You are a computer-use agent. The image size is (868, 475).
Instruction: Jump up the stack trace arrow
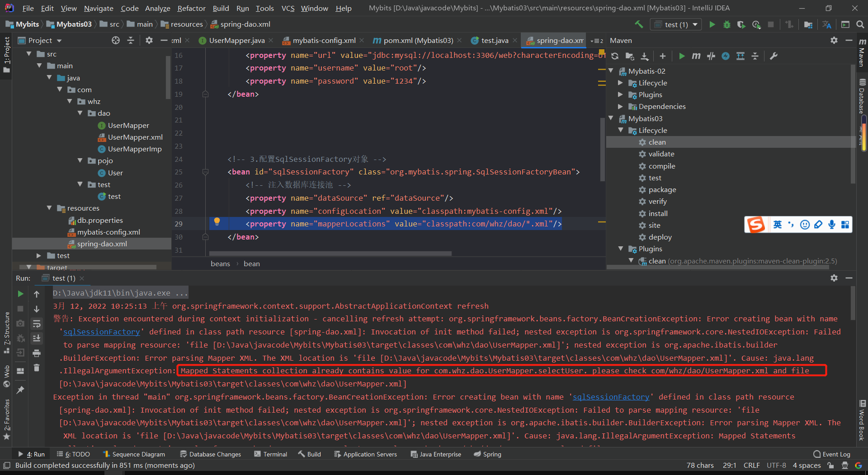37,294
